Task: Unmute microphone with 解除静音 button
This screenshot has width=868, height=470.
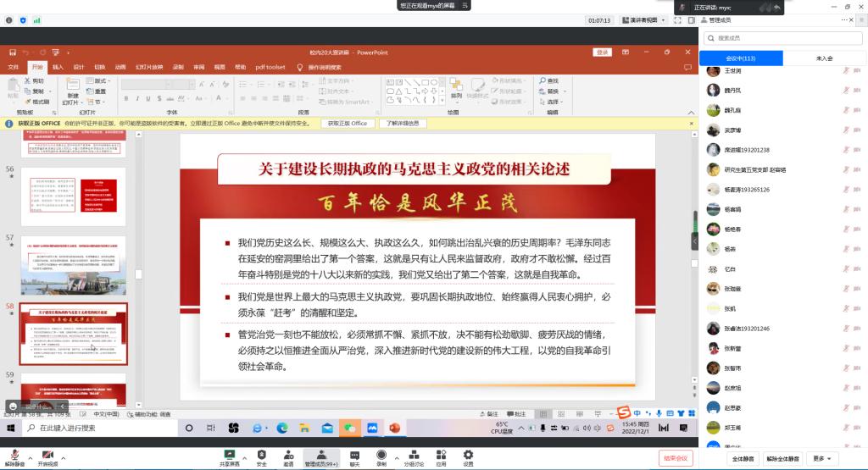Action: [14, 455]
